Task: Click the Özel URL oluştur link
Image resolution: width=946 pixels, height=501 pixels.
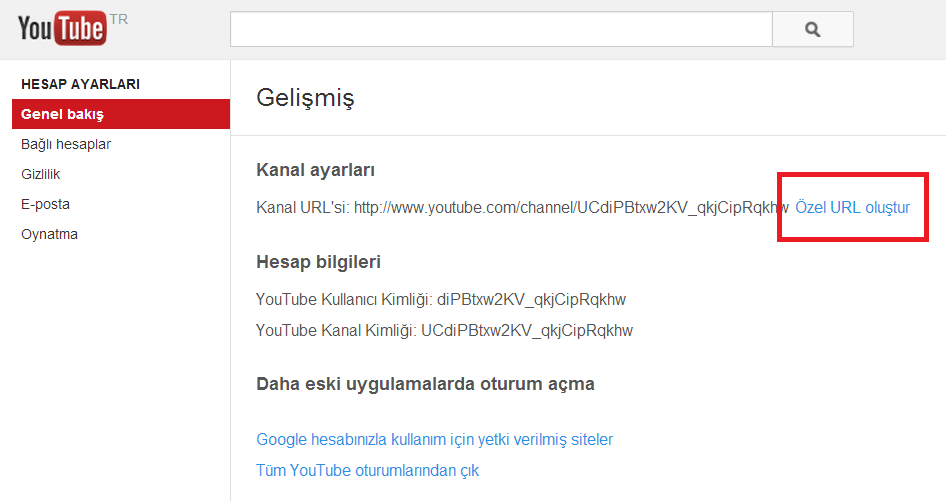Action: pyautogui.click(x=852, y=207)
